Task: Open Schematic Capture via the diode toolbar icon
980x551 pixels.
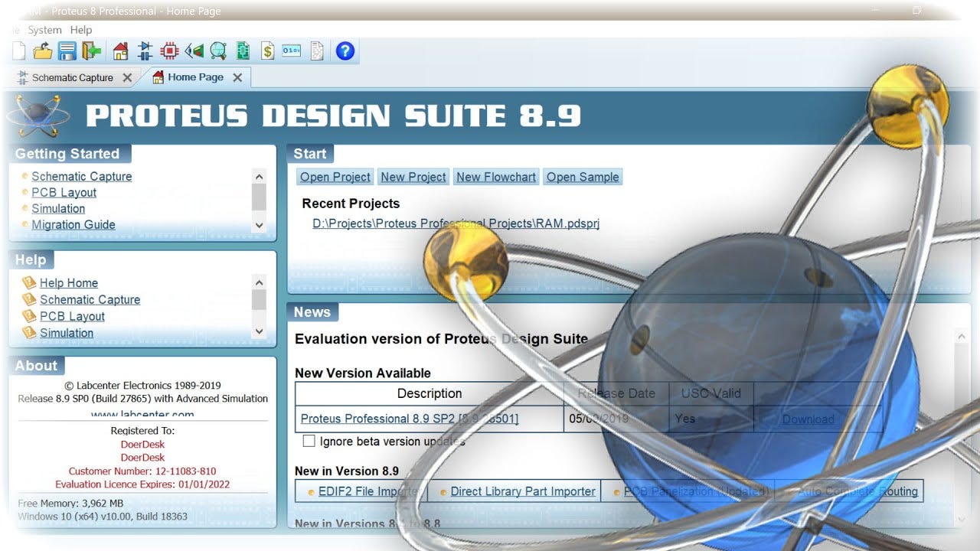Action: click(145, 51)
